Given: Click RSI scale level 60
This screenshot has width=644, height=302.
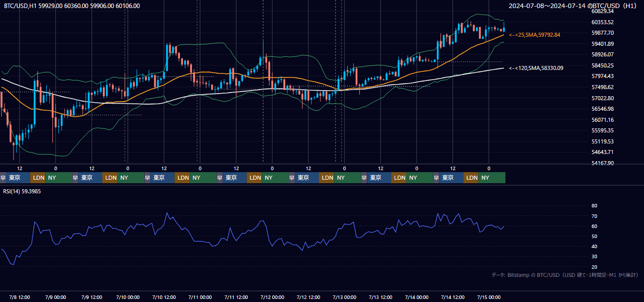Looking at the screenshot, I should [594, 226].
